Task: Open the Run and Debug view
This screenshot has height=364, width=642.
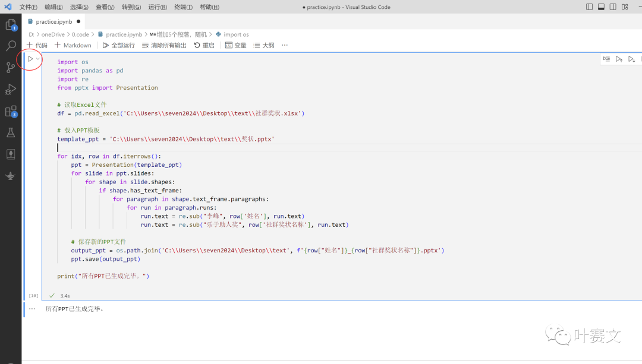Action: coord(11,90)
